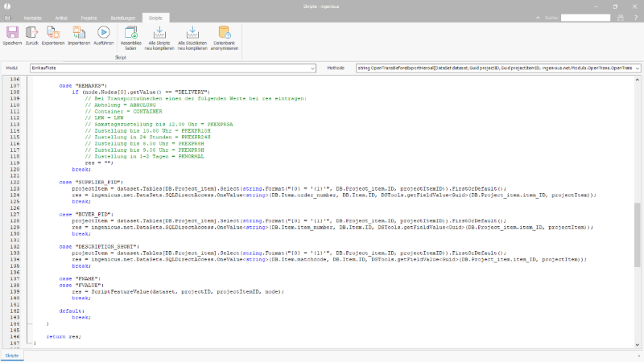Click the "default:" label in code
This screenshot has height=362, width=644.
[72, 311]
